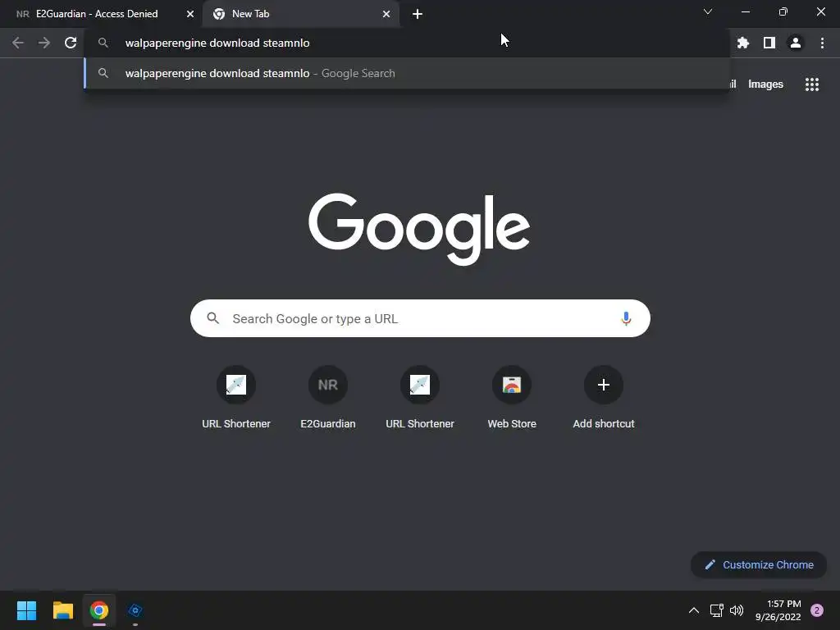
Task: Open the second URL Shortener shortcut
Action: [420, 398]
